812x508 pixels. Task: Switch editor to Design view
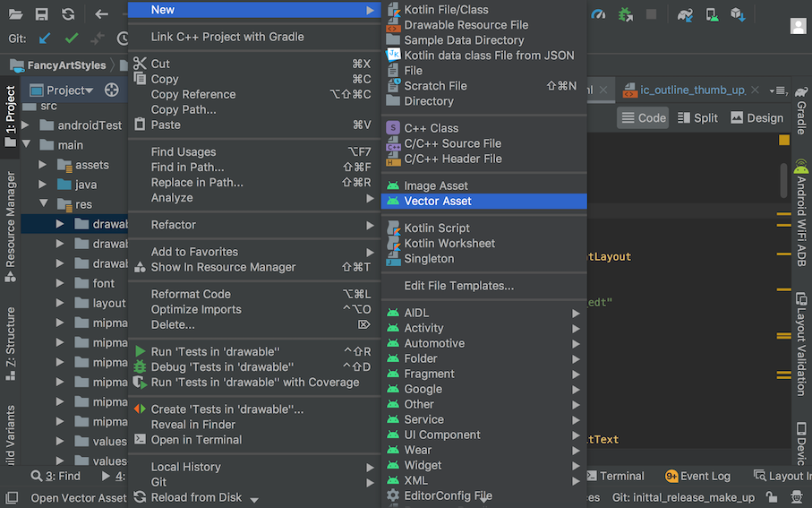757,118
